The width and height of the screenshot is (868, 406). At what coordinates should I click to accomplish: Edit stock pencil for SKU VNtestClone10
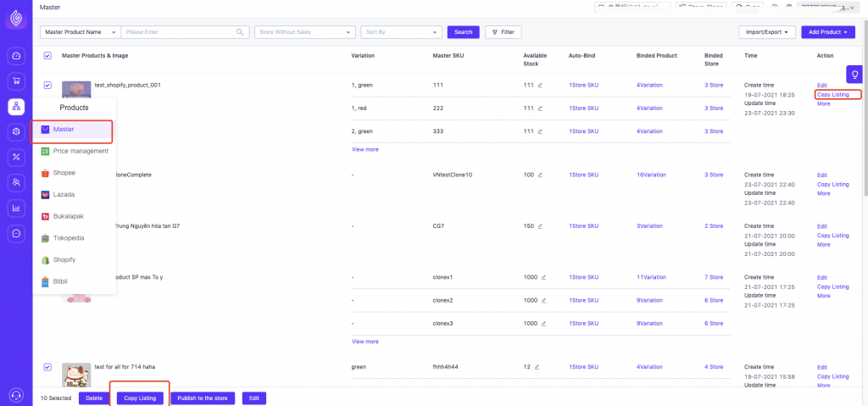[540, 175]
